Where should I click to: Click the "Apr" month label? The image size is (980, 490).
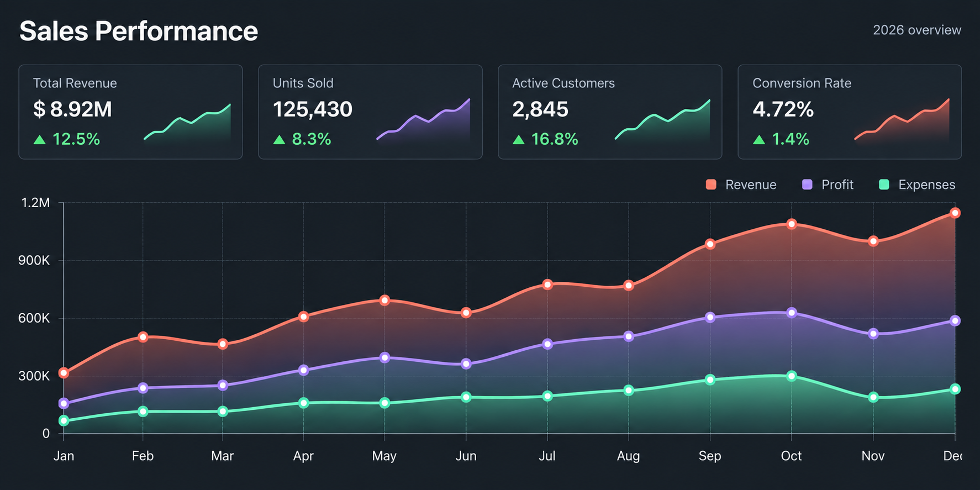click(303, 456)
